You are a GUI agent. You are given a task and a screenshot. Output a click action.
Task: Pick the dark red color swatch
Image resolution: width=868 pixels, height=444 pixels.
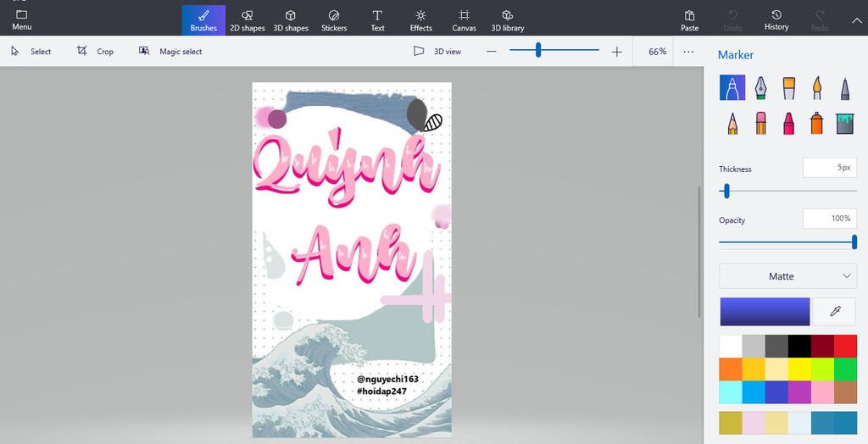(822, 346)
